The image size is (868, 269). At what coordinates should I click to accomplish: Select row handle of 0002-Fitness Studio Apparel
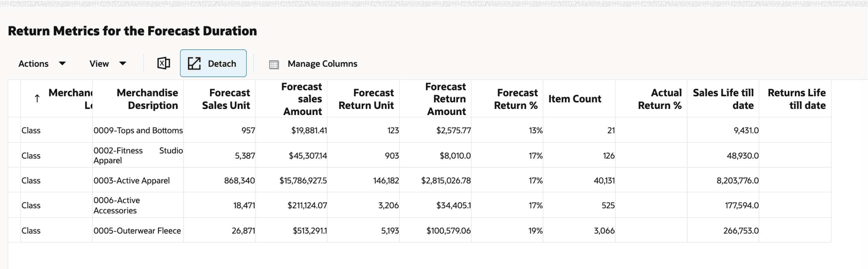coord(14,155)
